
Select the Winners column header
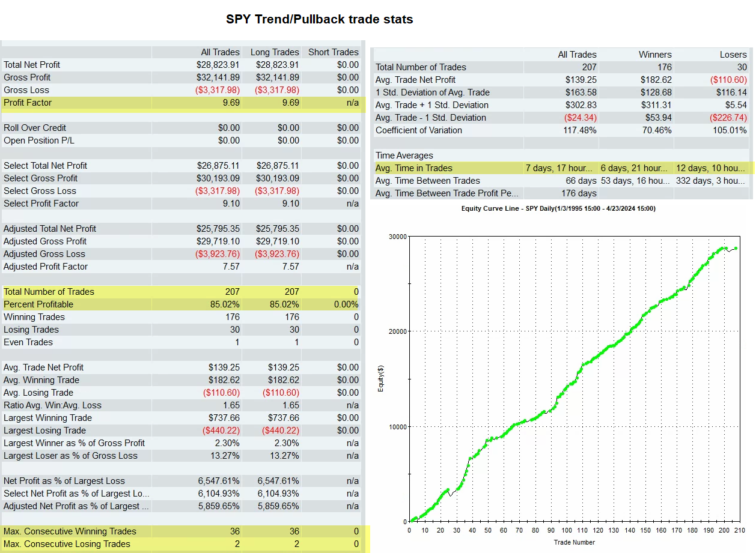(655, 55)
